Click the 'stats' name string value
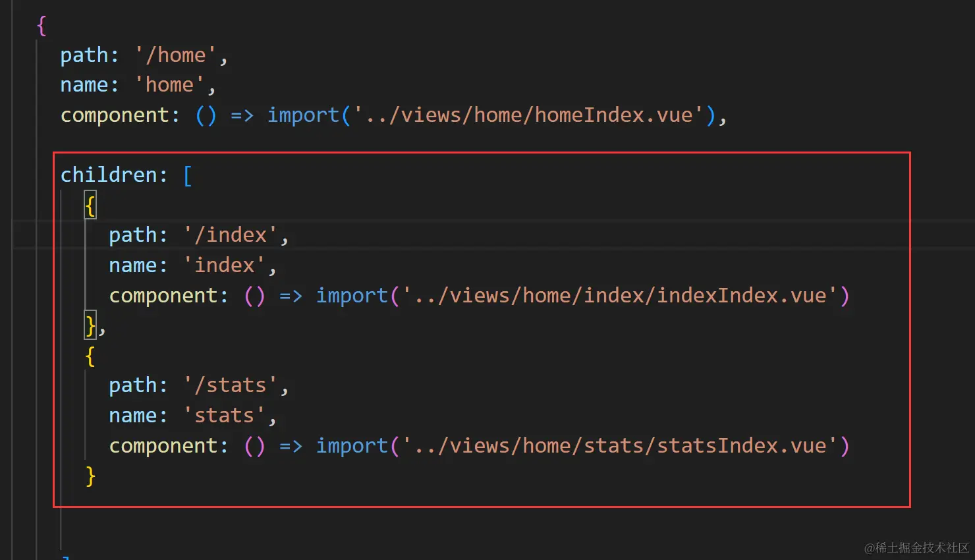Screen dimensions: 975x560 click(x=224, y=416)
